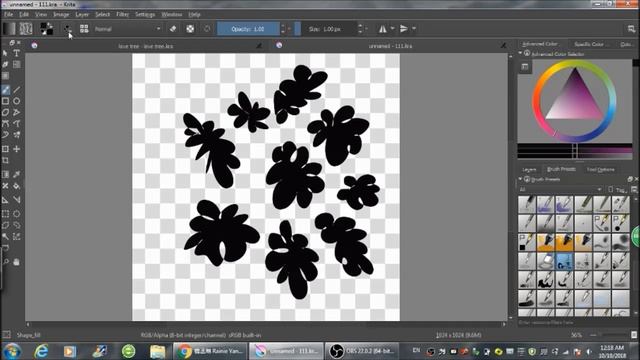Toggle selection display mode in status bar

tap(7, 335)
